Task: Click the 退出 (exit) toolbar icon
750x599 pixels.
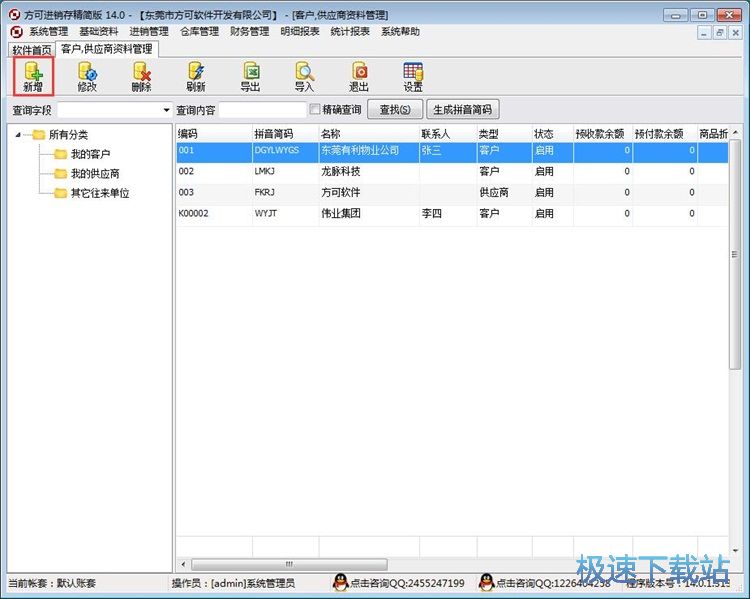Action: (359, 77)
